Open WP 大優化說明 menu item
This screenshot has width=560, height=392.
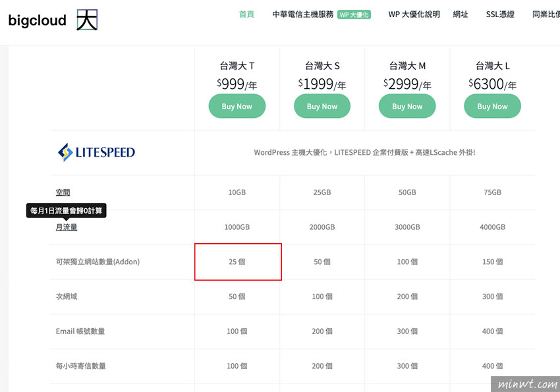[x=414, y=14]
